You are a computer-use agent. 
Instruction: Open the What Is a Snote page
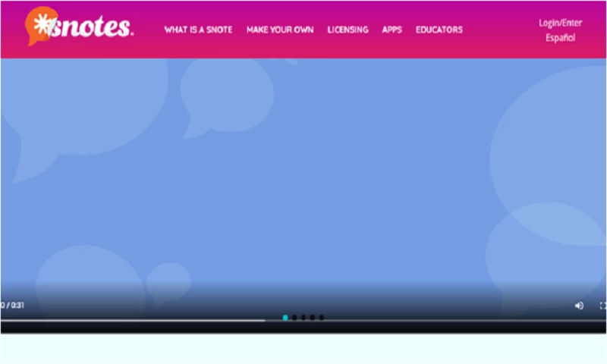point(198,30)
